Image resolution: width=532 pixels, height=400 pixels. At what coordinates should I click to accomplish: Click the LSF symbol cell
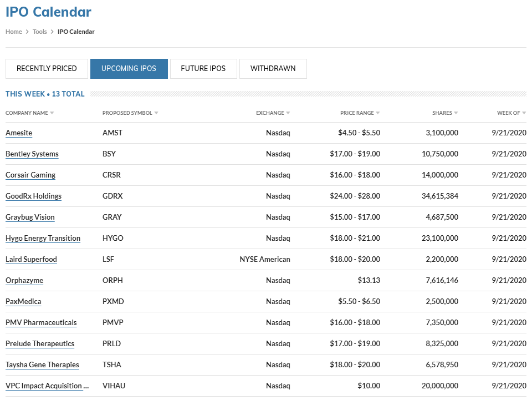tap(108, 259)
